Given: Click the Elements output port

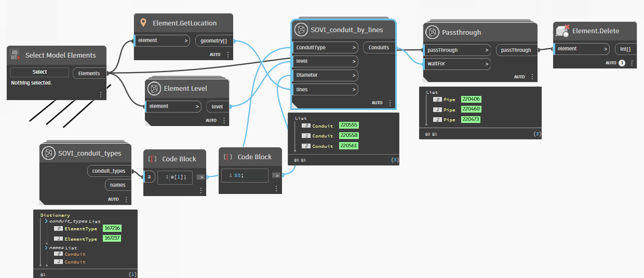Looking at the screenshot, I should (x=89, y=73).
